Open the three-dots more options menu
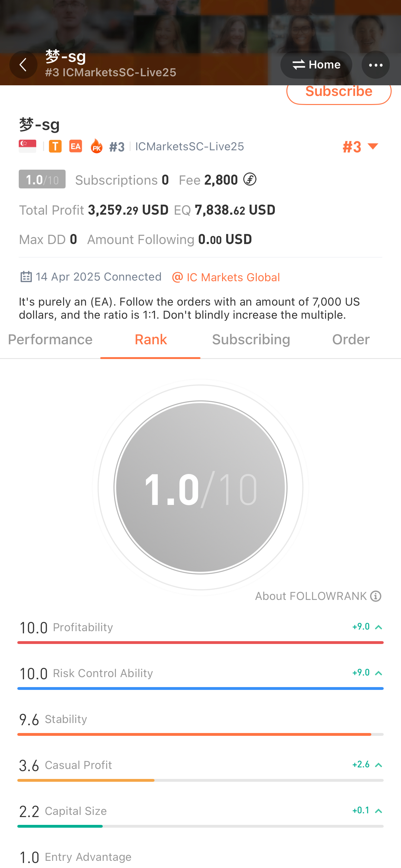This screenshot has height=868, width=401. pyautogui.click(x=375, y=64)
